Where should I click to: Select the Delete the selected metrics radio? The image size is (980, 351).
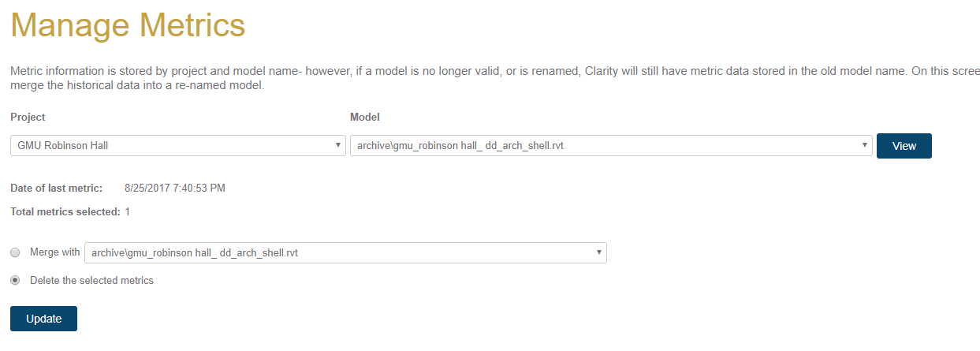coord(16,281)
